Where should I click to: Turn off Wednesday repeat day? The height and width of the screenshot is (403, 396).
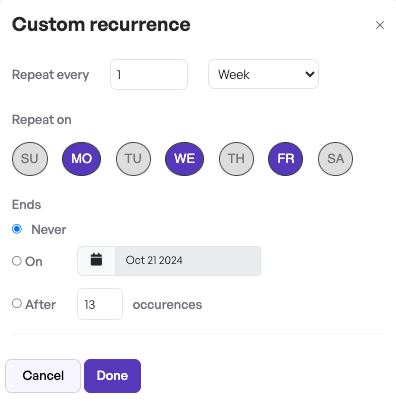184,159
